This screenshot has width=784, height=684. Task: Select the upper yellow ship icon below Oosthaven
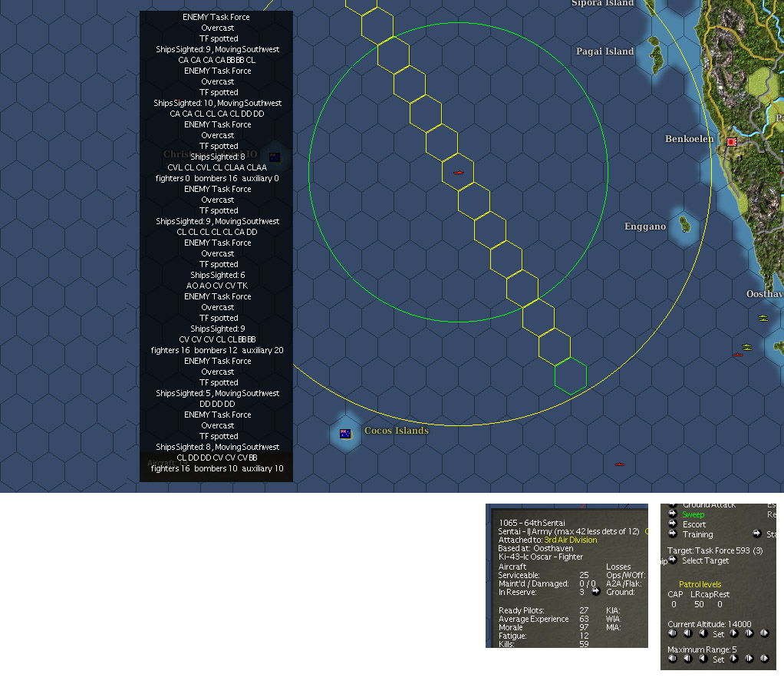763,318
